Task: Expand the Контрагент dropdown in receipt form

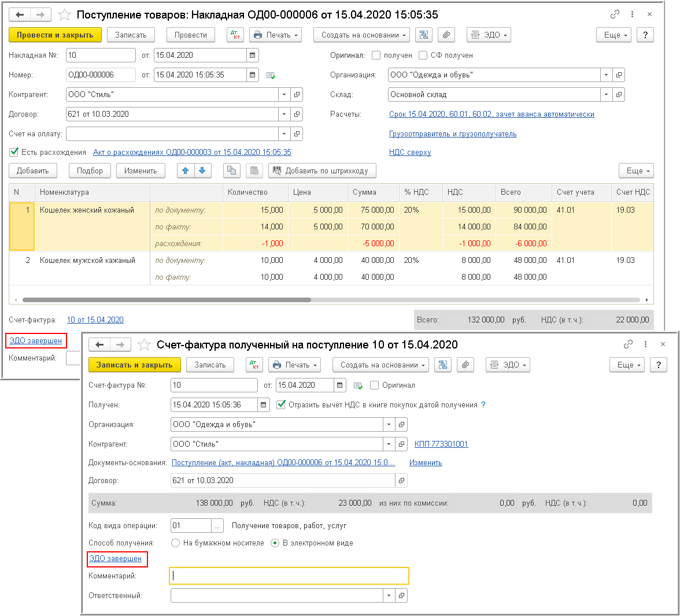Action: (x=284, y=95)
